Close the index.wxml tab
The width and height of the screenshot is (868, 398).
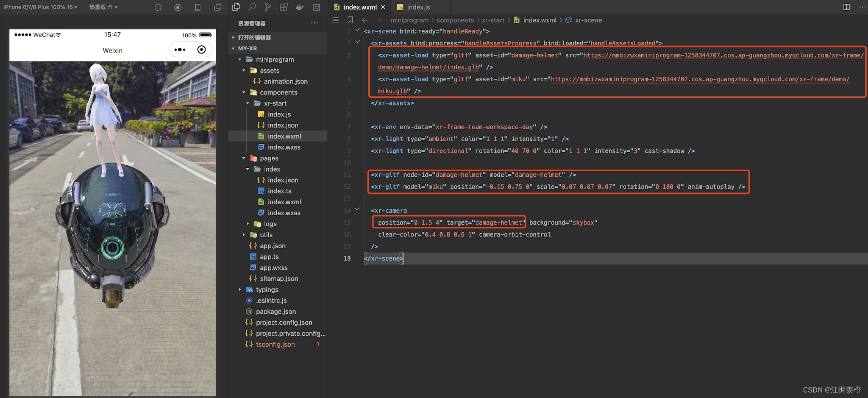[383, 7]
